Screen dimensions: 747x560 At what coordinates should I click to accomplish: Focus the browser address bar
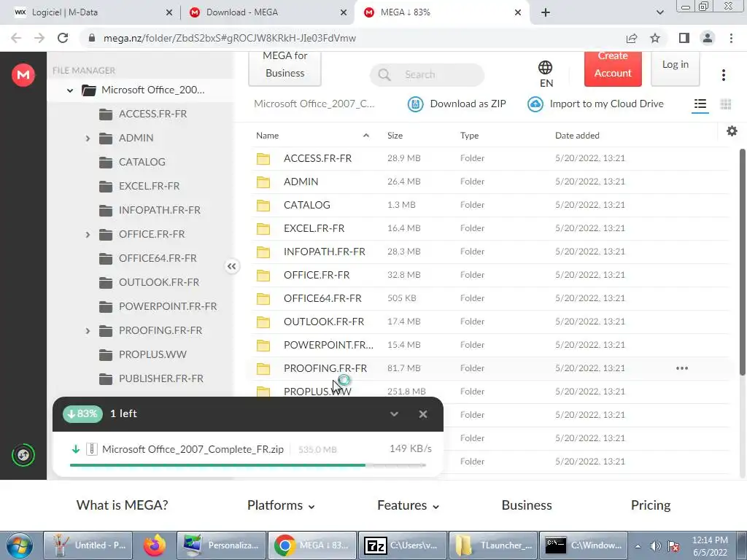352,38
